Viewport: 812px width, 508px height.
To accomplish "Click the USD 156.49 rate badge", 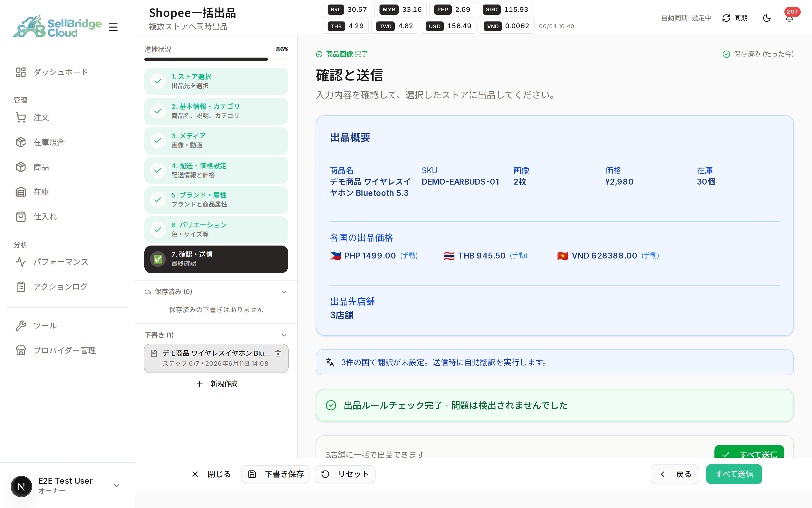I will (x=449, y=26).
